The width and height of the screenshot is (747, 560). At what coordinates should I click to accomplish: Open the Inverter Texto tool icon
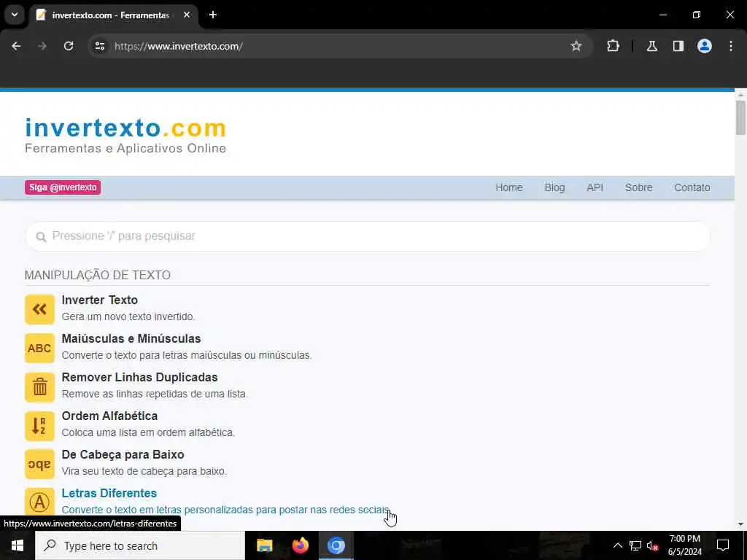tap(39, 309)
